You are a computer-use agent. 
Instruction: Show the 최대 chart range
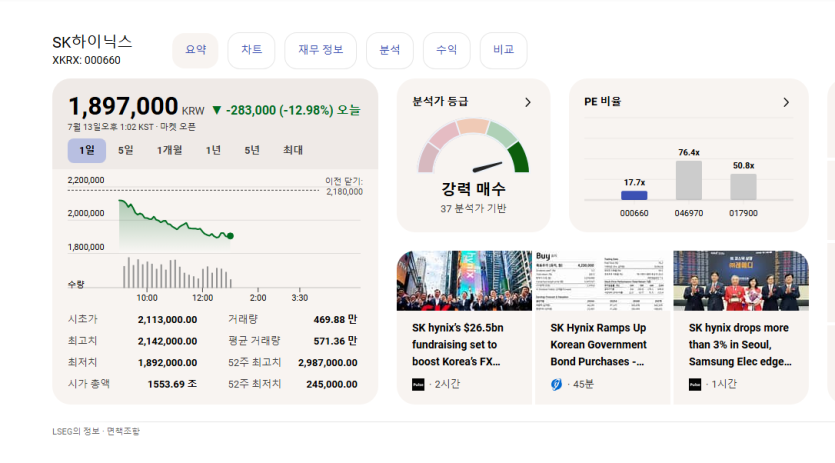click(293, 150)
